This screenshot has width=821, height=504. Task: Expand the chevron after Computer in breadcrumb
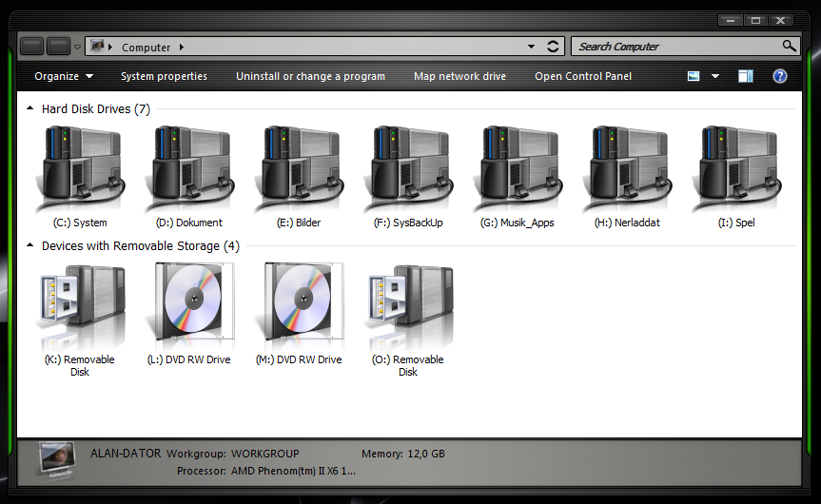coord(181,48)
